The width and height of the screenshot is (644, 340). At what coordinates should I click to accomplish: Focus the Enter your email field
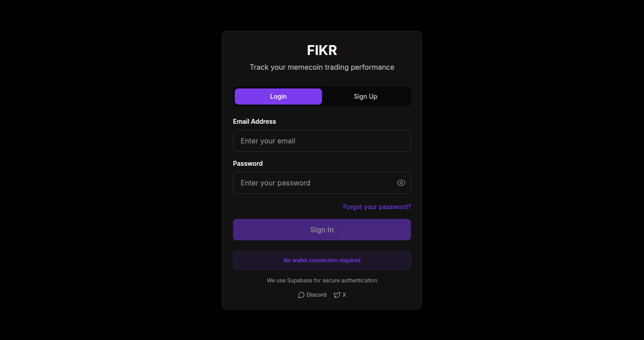pos(322,141)
